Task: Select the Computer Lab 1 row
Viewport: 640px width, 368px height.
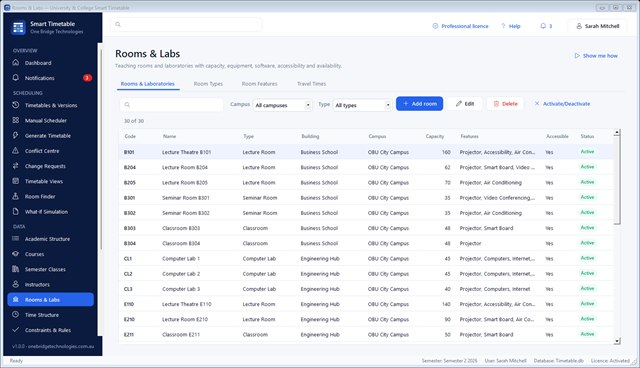Action: [x=366, y=258]
